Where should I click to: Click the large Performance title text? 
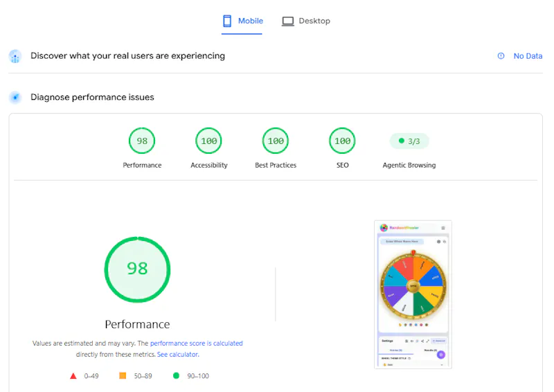point(137,324)
